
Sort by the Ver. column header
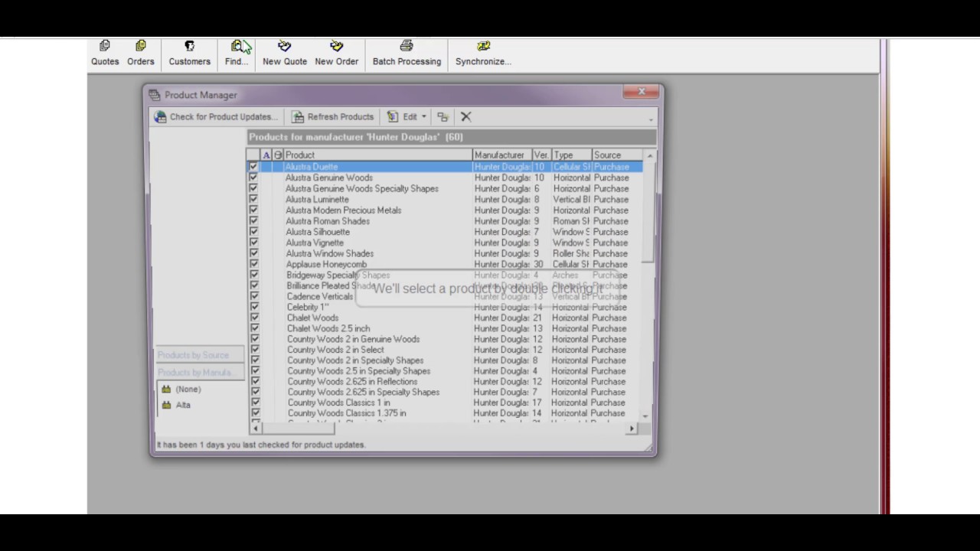(x=542, y=155)
